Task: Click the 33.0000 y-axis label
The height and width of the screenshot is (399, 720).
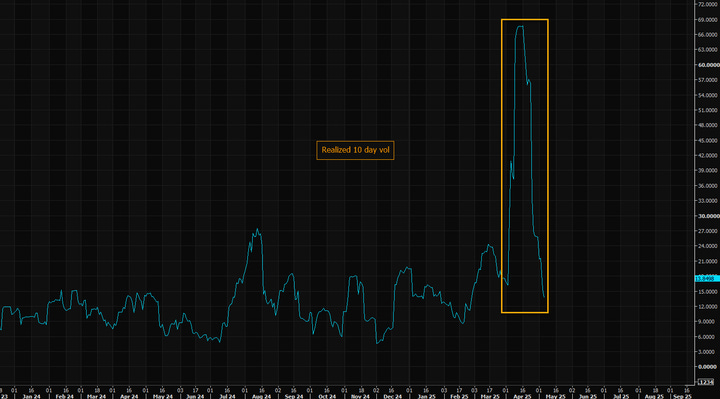Action: [708, 201]
